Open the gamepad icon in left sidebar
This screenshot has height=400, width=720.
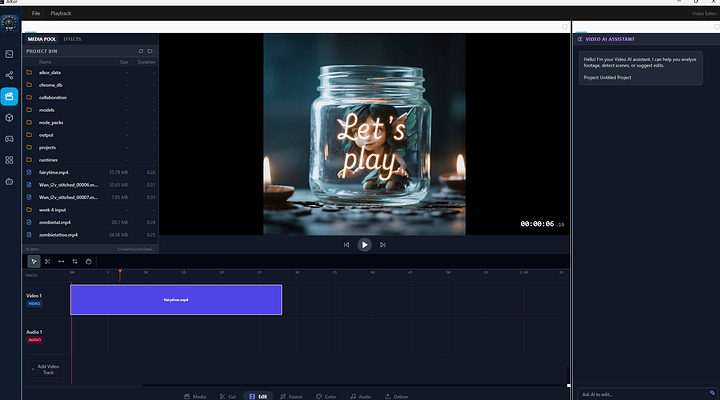(9, 138)
